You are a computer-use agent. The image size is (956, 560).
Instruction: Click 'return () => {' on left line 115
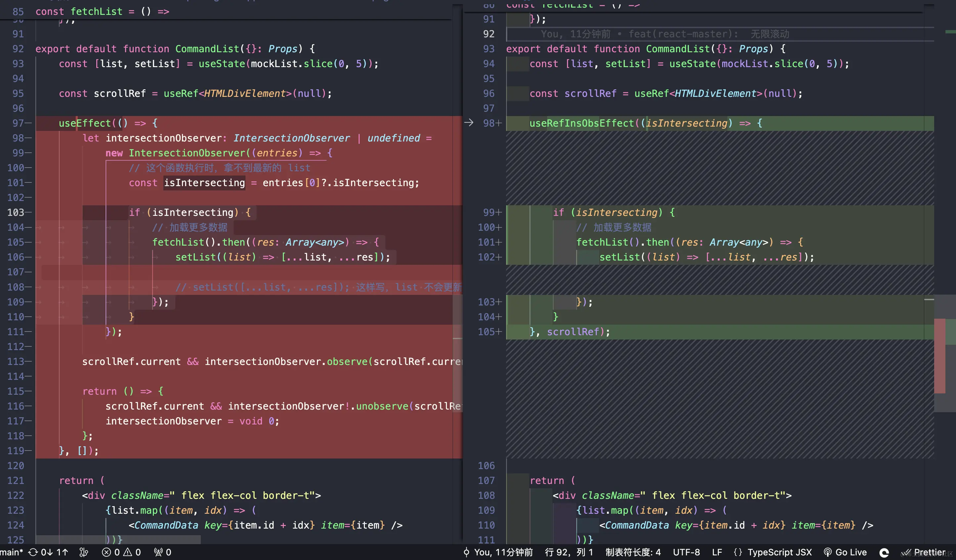pyautogui.click(x=123, y=391)
